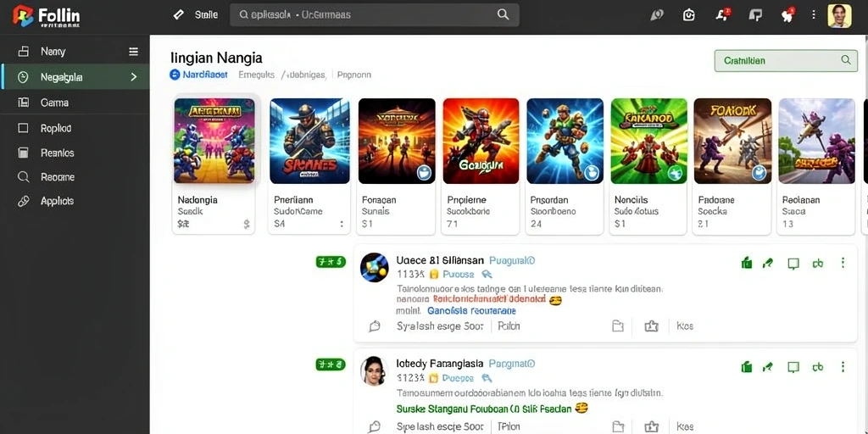Click the badge icon on Pnsordan thumbnail

(593, 172)
